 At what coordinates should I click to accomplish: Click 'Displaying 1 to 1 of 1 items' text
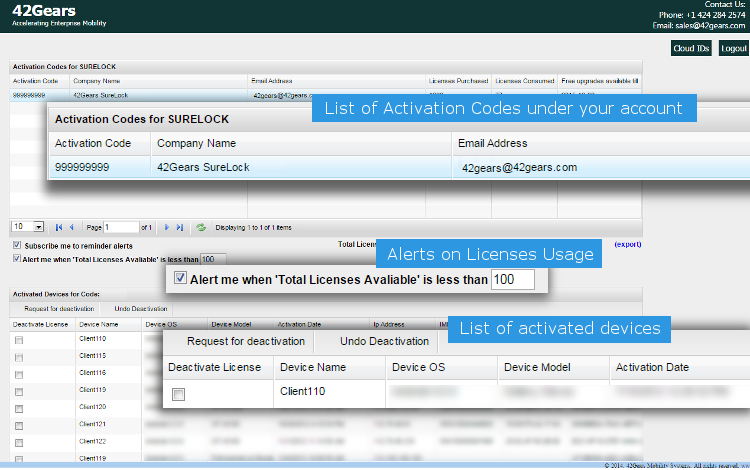coord(253,228)
